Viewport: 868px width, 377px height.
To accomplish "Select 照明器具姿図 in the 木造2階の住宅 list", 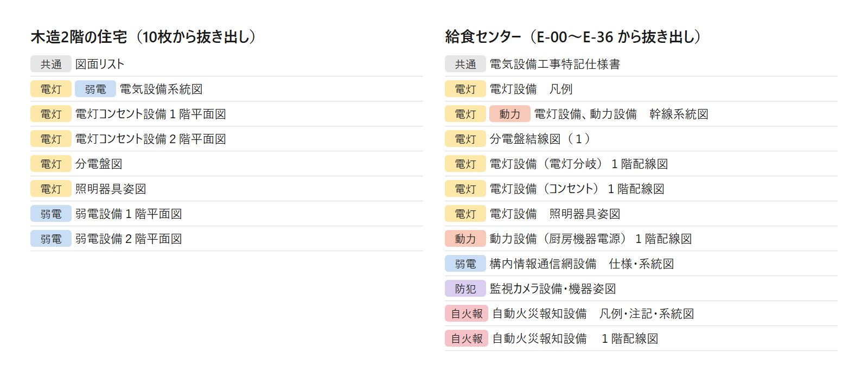I will tap(111, 189).
